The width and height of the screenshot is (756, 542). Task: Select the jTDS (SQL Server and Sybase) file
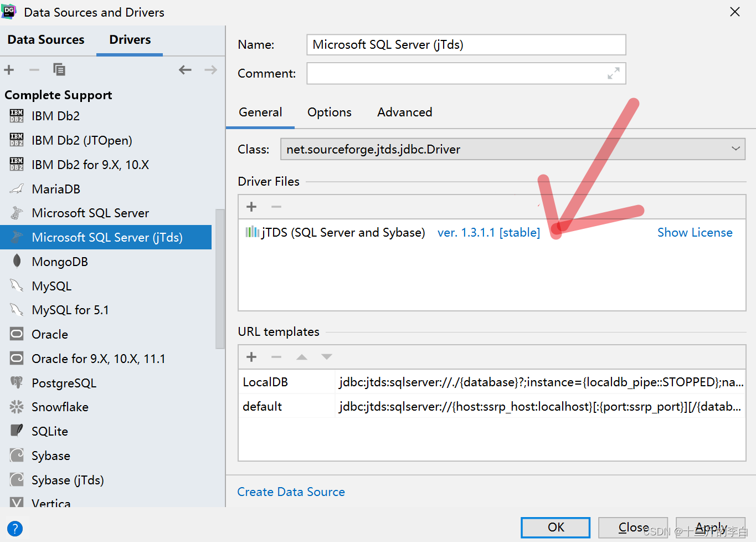[343, 232]
